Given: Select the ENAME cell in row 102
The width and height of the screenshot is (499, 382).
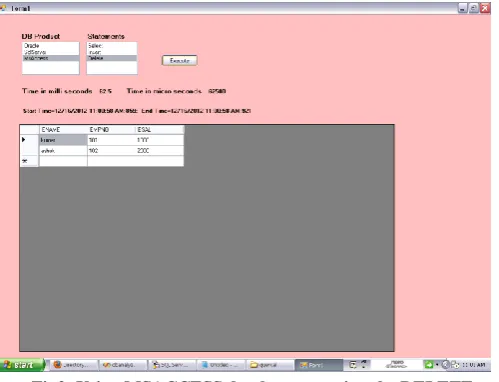Looking at the screenshot, I should [x=63, y=151].
